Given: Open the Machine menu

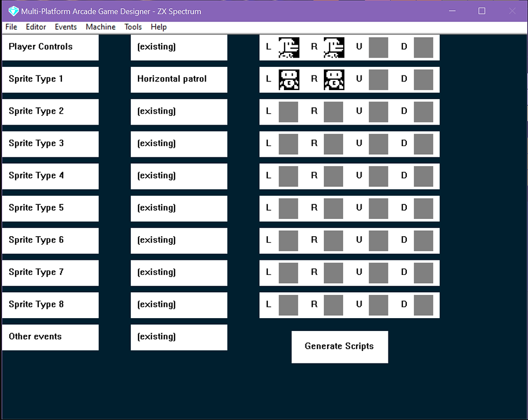Looking at the screenshot, I should 100,27.
